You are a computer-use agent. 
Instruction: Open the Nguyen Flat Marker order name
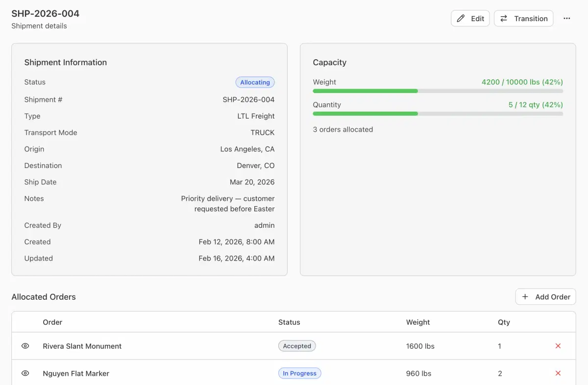click(76, 373)
